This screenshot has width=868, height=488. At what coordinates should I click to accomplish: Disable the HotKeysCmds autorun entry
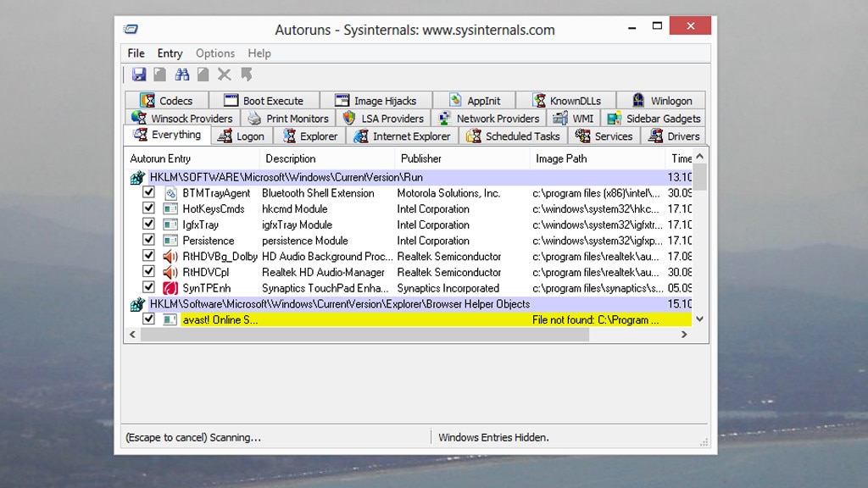[x=150, y=208]
